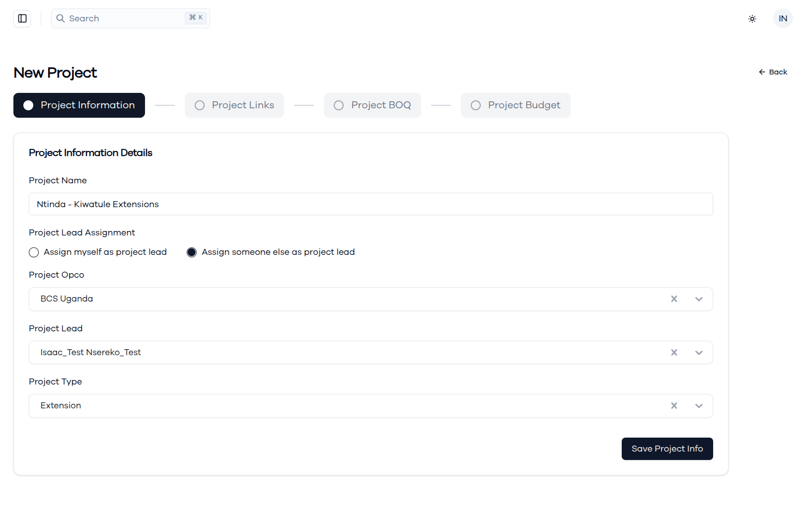
Task: Go to the Project Links step
Action: point(234,105)
